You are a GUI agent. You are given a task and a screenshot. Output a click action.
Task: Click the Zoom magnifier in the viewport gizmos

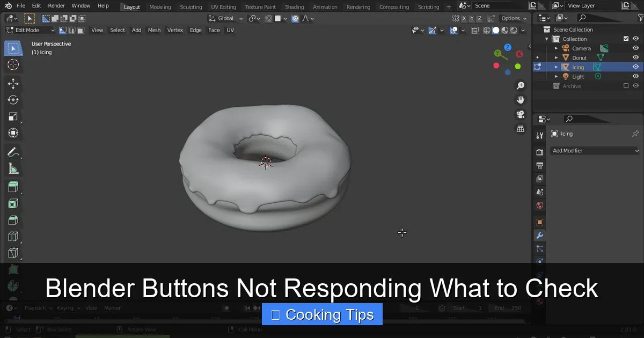(520, 85)
